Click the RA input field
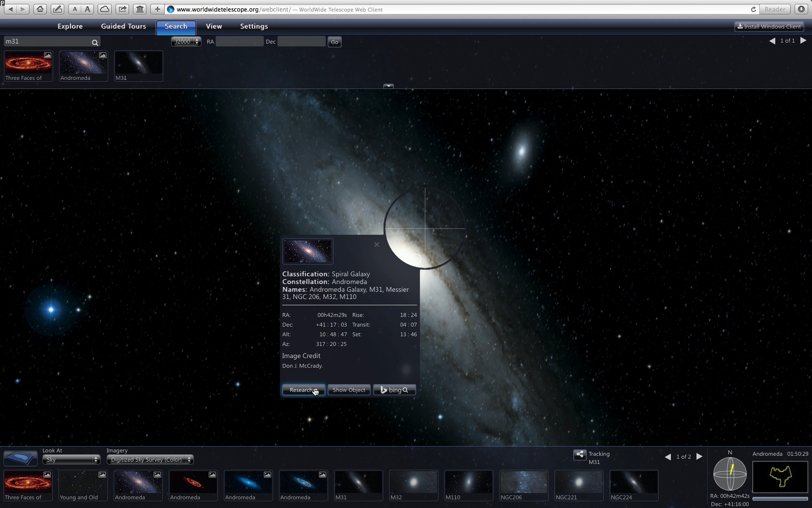The width and height of the screenshot is (812, 508). point(239,42)
